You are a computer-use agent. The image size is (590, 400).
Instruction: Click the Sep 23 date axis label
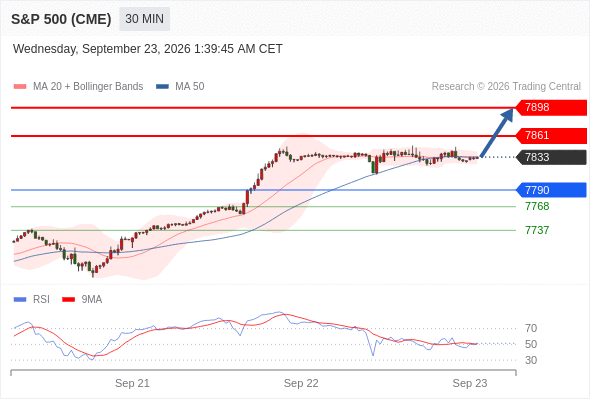(x=470, y=383)
